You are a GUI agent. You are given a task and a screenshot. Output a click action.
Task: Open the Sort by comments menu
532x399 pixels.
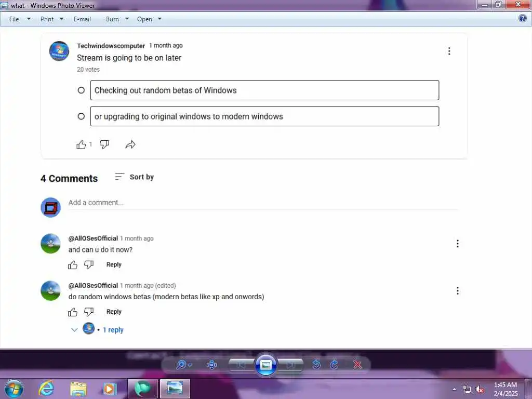click(x=135, y=177)
